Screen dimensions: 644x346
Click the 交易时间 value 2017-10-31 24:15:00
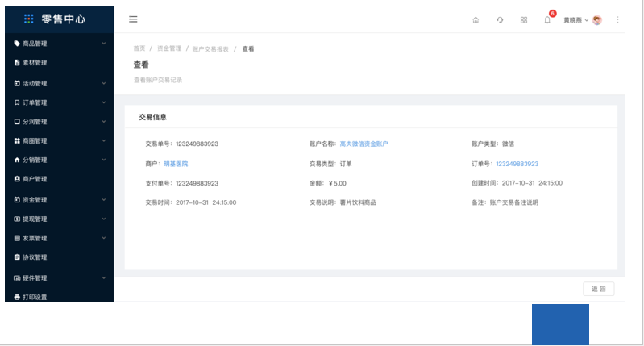coord(206,202)
